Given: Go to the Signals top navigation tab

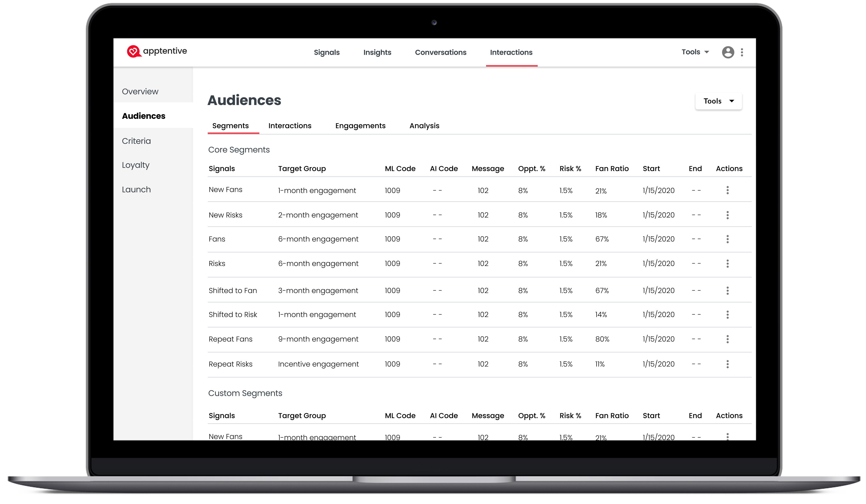Looking at the screenshot, I should 326,52.
